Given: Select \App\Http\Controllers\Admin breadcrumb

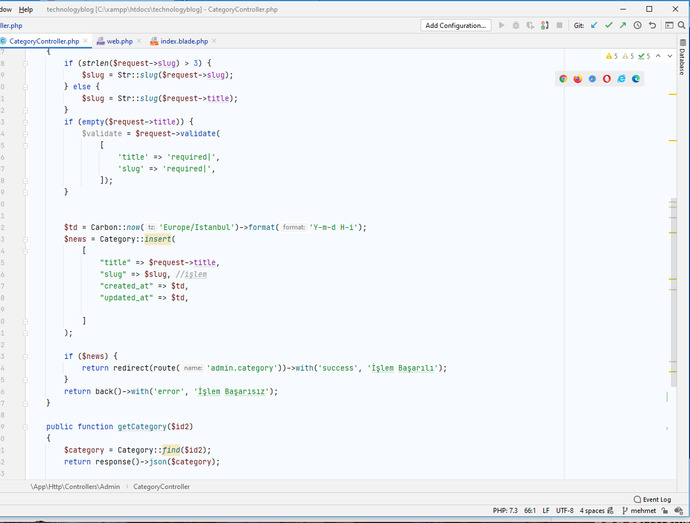Looking at the screenshot, I should coord(75,486).
